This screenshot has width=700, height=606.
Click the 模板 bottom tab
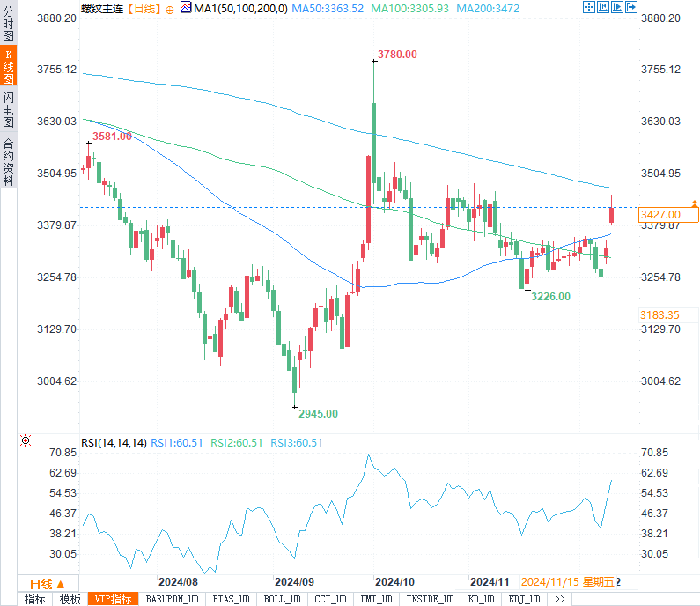tap(70, 599)
